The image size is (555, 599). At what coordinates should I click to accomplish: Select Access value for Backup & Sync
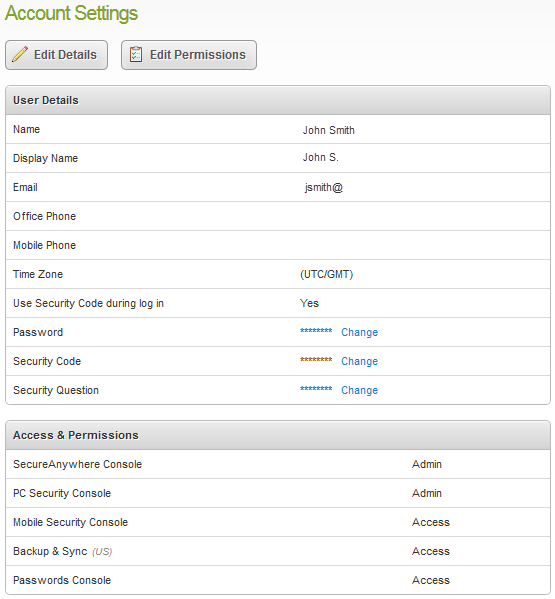431,552
